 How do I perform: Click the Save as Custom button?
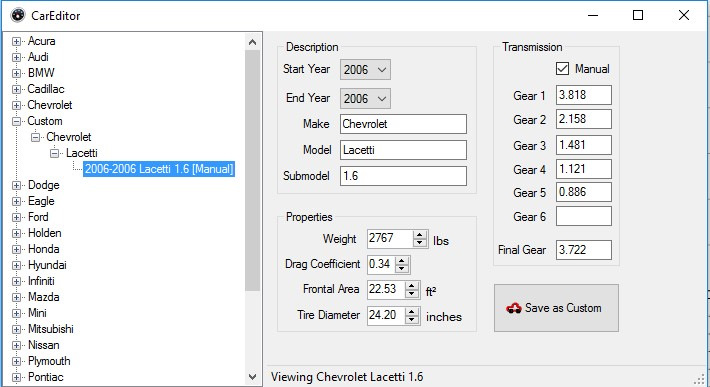556,308
